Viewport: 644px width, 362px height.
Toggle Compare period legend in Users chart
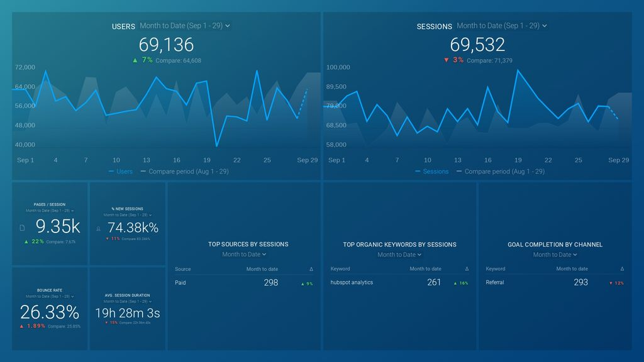[184, 172]
